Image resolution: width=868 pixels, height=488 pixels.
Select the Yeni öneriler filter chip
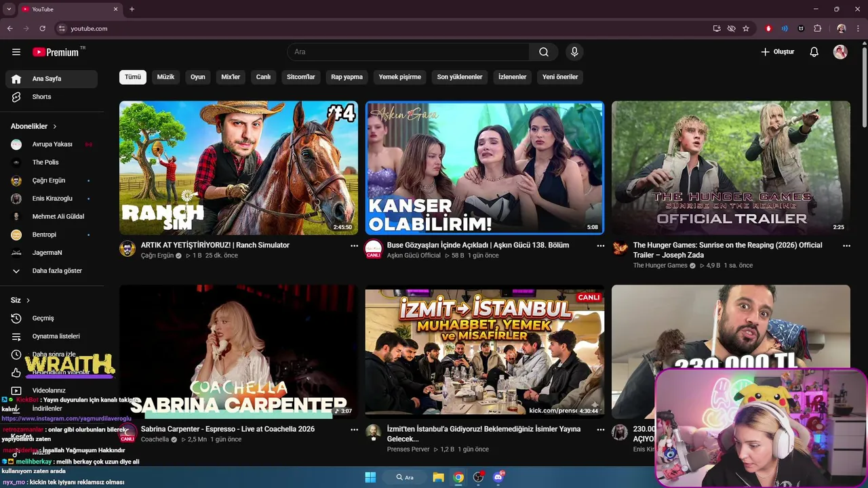click(x=560, y=77)
